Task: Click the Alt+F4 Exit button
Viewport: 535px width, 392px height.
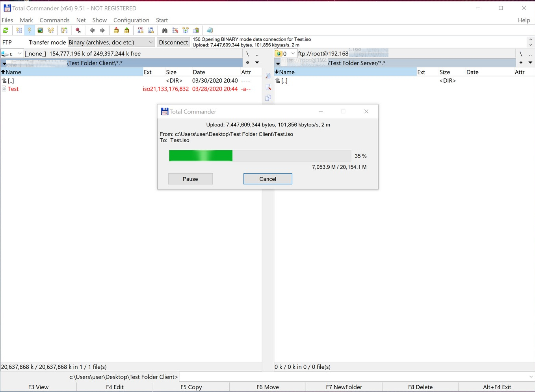Action: pos(497,387)
